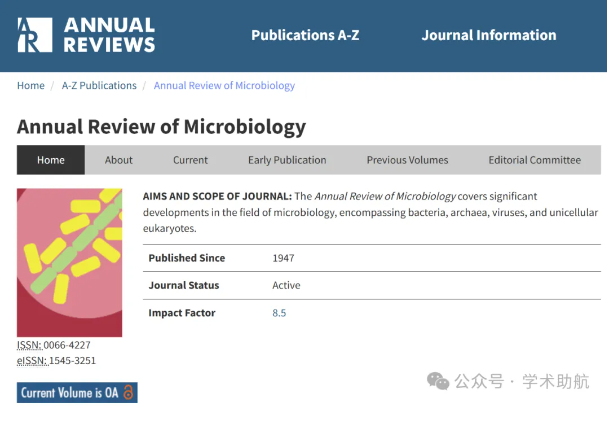Image resolution: width=607 pixels, height=440 pixels.
Task: Click the Published Since label
Action: coord(187,258)
